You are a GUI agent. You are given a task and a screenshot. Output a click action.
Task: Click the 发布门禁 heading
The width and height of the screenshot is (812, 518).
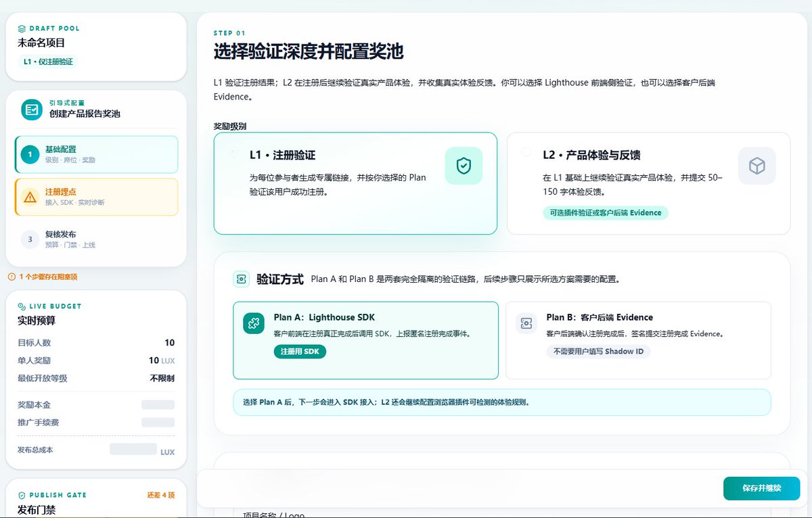pyautogui.click(x=37, y=510)
